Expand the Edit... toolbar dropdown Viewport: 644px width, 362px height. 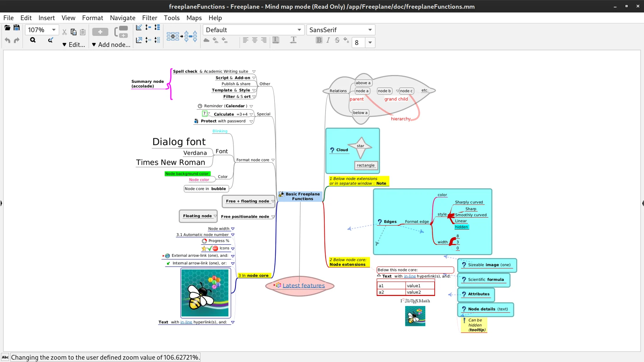pos(74,45)
